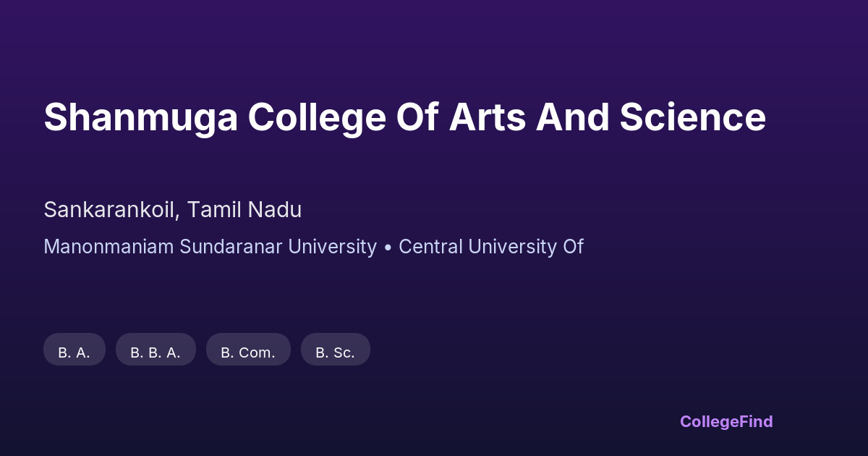The height and width of the screenshot is (456, 868).
Task: Open the B. Sc. course tag
Action: 335,352
